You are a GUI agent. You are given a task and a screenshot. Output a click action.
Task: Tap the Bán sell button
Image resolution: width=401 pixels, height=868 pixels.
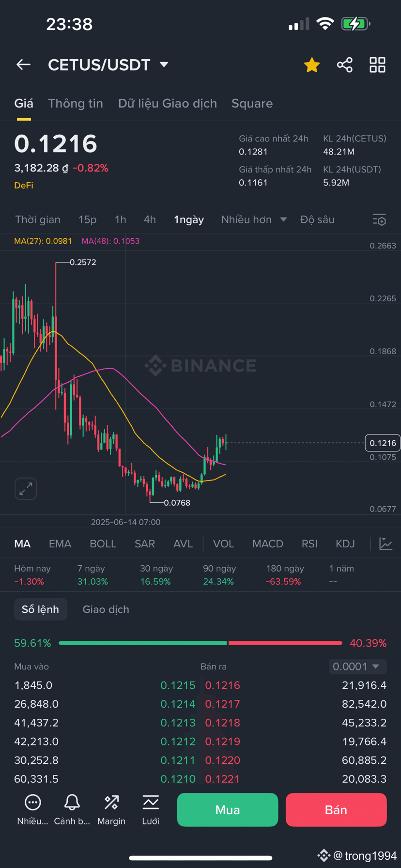[x=336, y=810]
